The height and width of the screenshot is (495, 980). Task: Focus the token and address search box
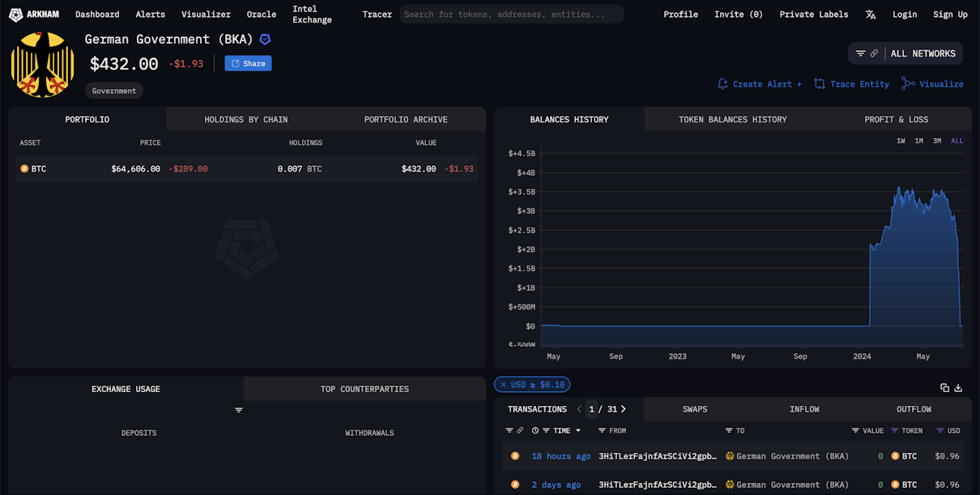point(512,14)
